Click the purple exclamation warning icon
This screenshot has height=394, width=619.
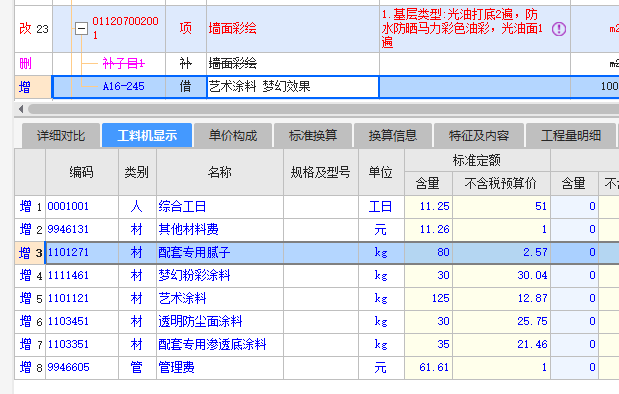(559, 29)
